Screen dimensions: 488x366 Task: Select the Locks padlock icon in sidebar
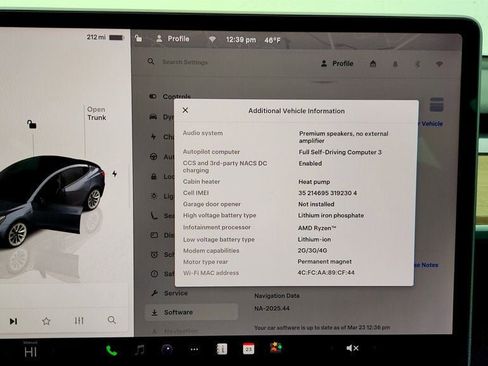pyautogui.click(x=154, y=176)
